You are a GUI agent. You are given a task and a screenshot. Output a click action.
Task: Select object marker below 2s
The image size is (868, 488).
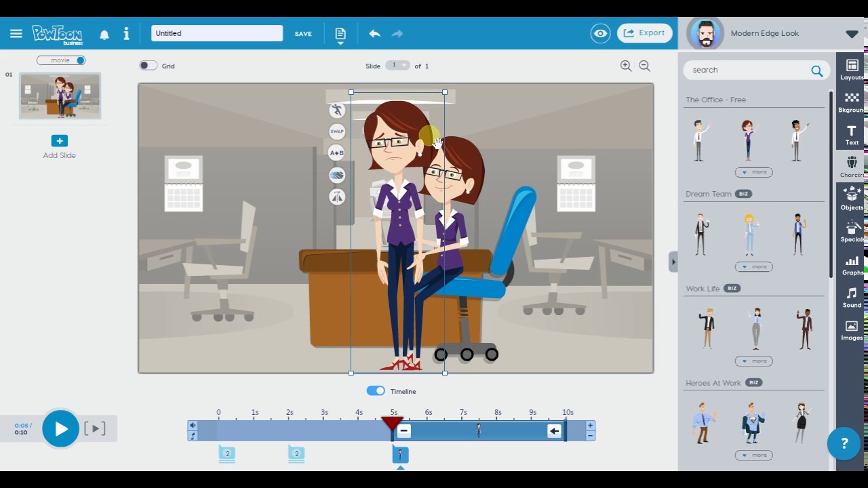(x=296, y=454)
